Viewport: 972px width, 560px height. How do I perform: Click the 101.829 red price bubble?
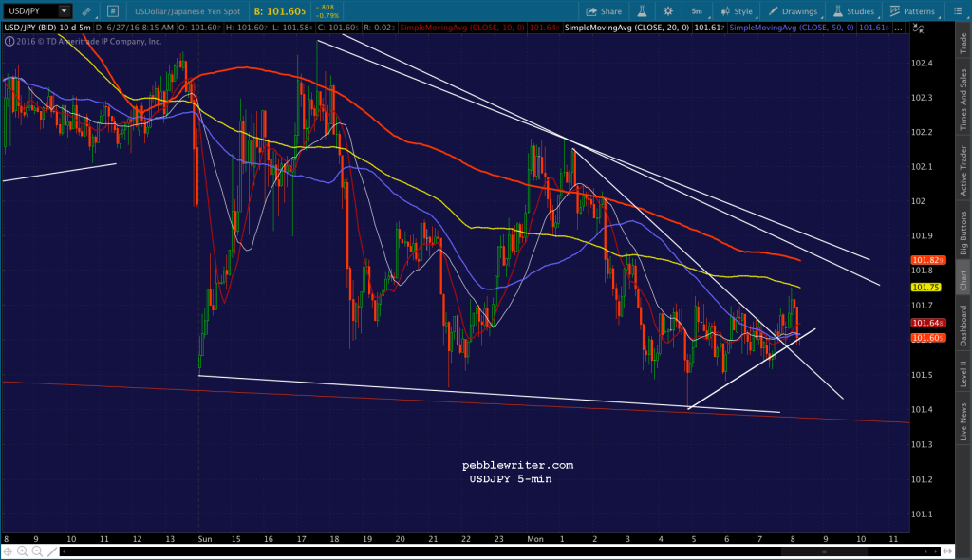tap(928, 260)
